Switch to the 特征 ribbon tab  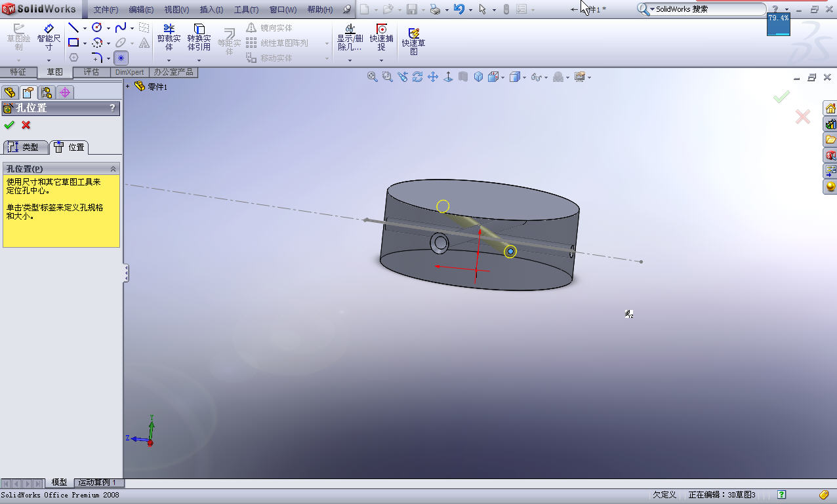18,72
